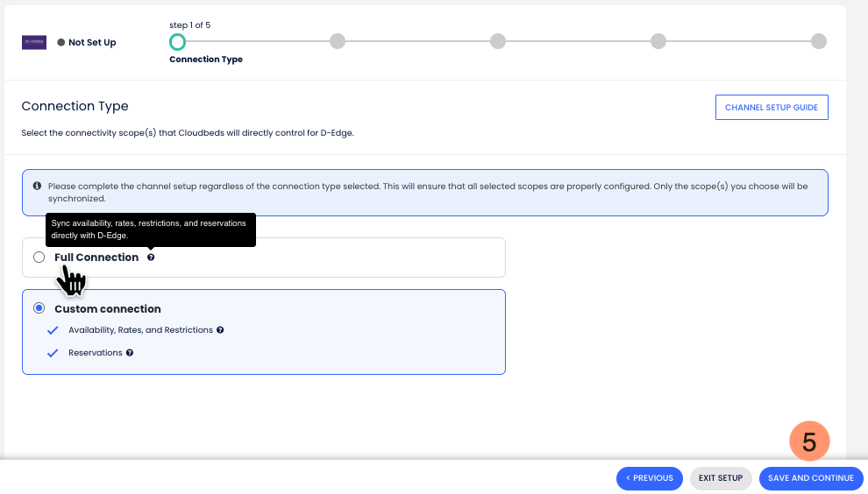Image resolution: width=868 pixels, height=494 pixels.
Task: Toggle the Reservations scope checkmark
Action: click(53, 353)
